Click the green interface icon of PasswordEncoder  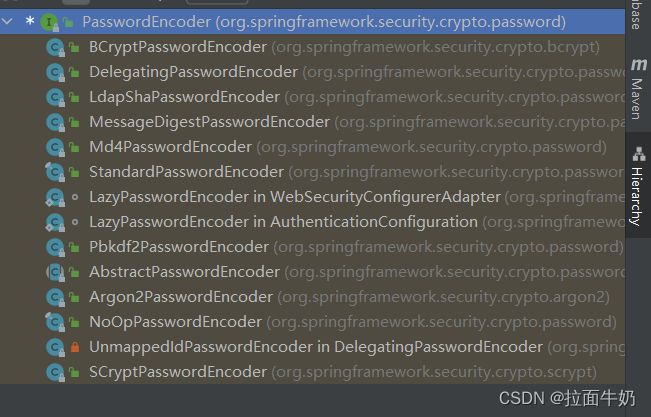tap(49, 22)
